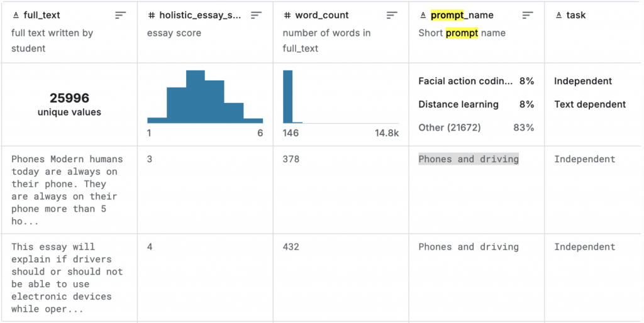Click tallest bar in essay score histogram

point(195,97)
